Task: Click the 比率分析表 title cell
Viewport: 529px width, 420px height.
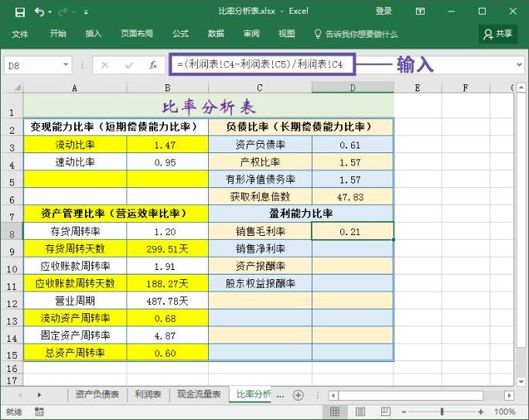Action: click(209, 106)
